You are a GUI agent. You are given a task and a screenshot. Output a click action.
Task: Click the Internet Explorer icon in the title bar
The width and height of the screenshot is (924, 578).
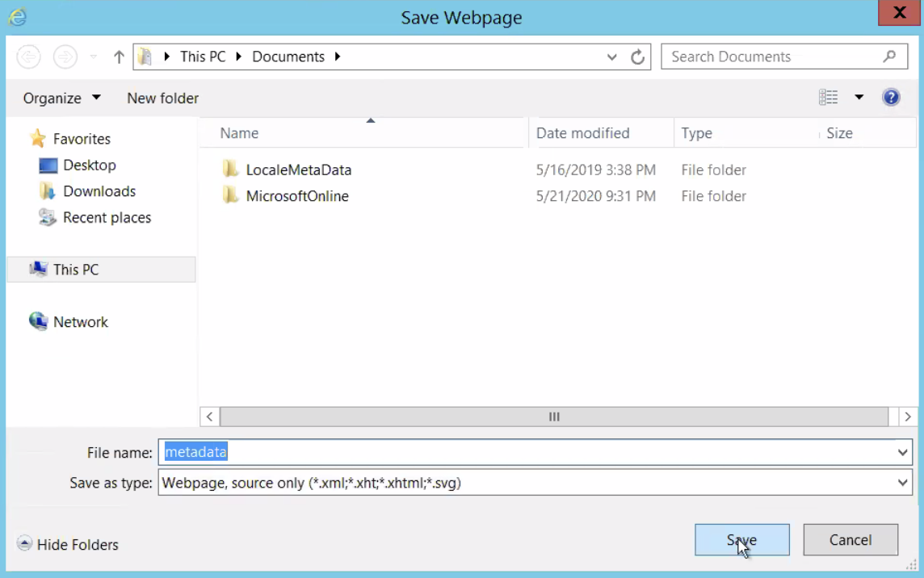17,16
